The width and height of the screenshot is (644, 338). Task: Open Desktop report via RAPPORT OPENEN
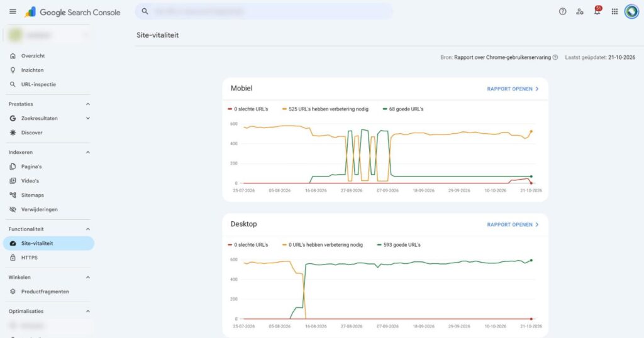(513, 225)
